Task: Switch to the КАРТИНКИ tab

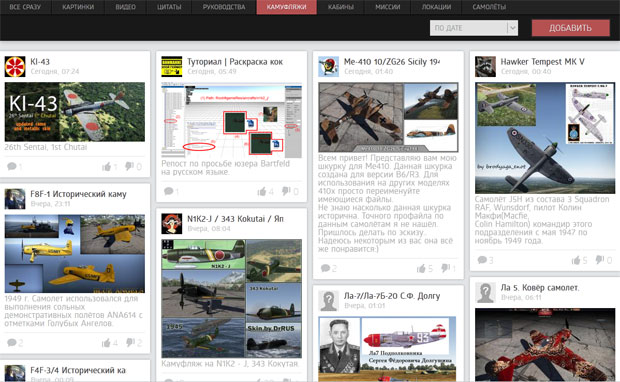Action: [78, 7]
